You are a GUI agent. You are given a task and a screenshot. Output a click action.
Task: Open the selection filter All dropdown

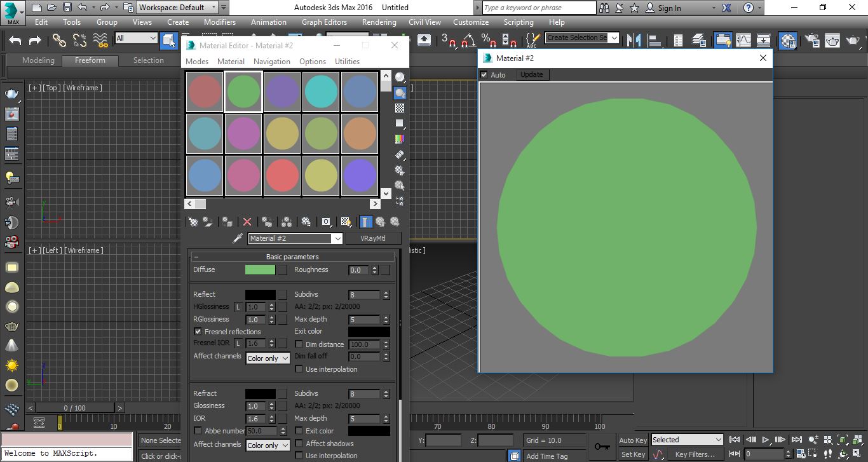point(136,38)
